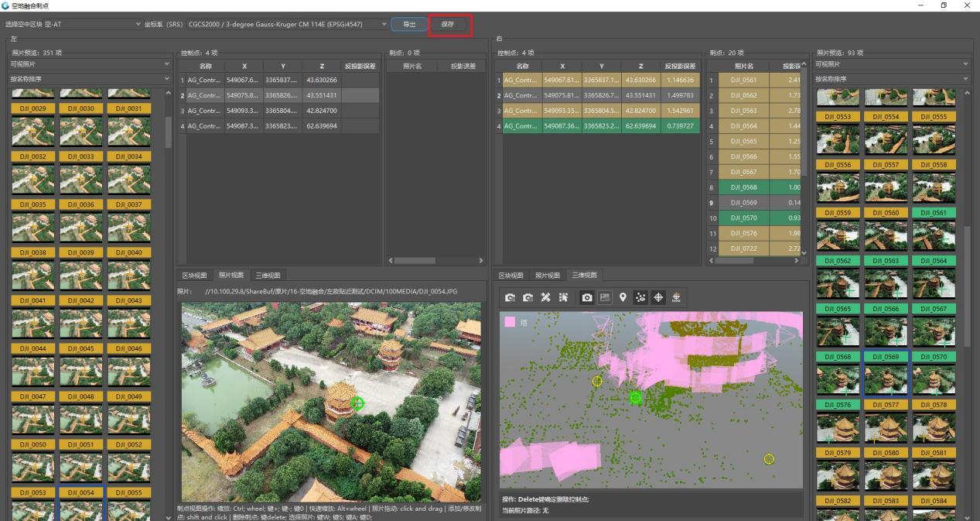Screen dimensions: 980x521
Task: Select the measure ruler tool in 3D toolbar
Action: click(545, 297)
